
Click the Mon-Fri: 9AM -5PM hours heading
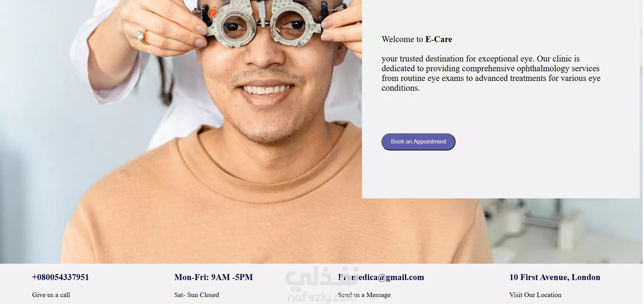(x=214, y=277)
